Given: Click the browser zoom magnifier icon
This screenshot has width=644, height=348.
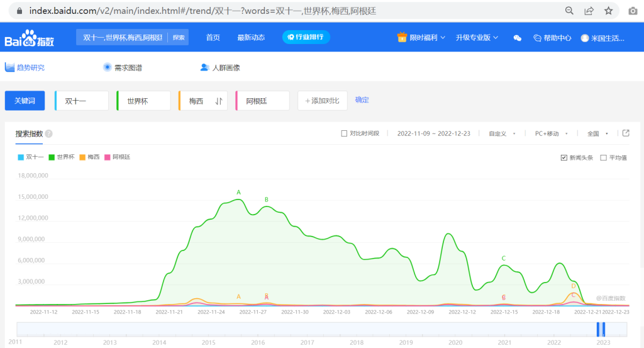Looking at the screenshot, I should [569, 11].
